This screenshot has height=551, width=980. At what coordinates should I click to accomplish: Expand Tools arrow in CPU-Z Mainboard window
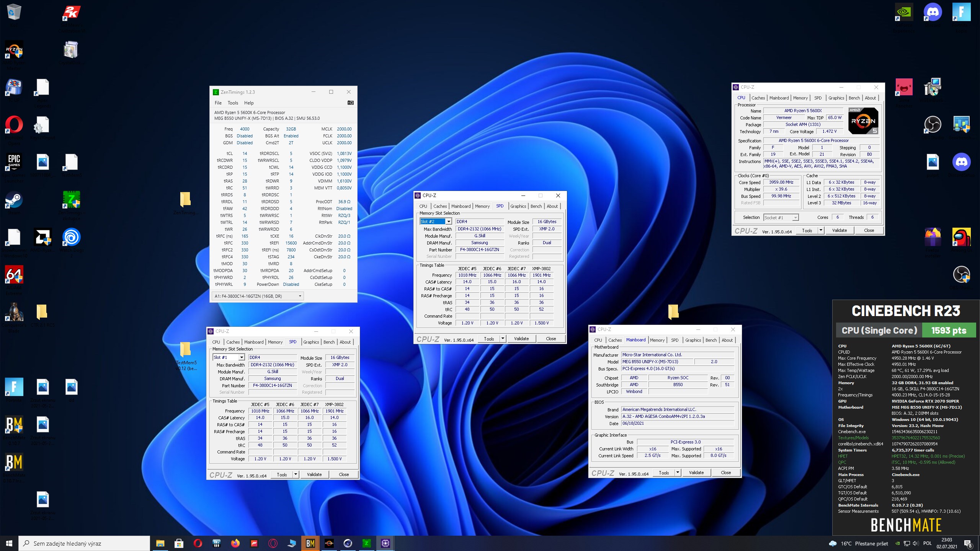click(678, 473)
